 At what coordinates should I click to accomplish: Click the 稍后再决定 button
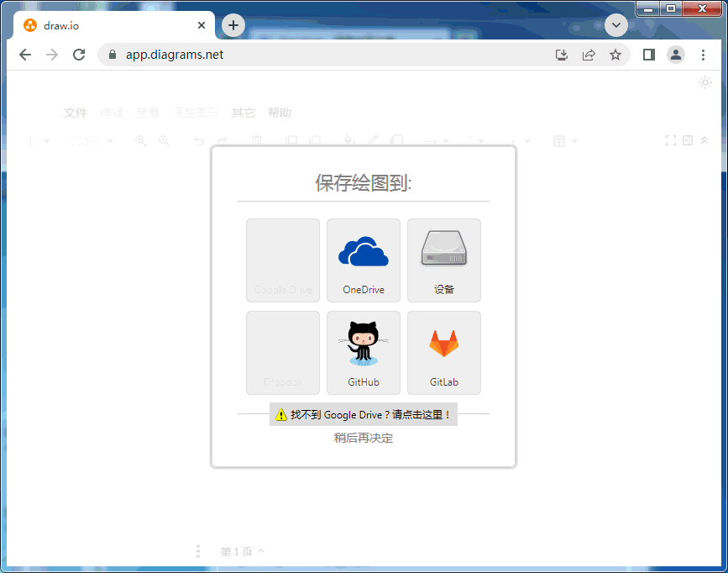[x=364, y=438]
